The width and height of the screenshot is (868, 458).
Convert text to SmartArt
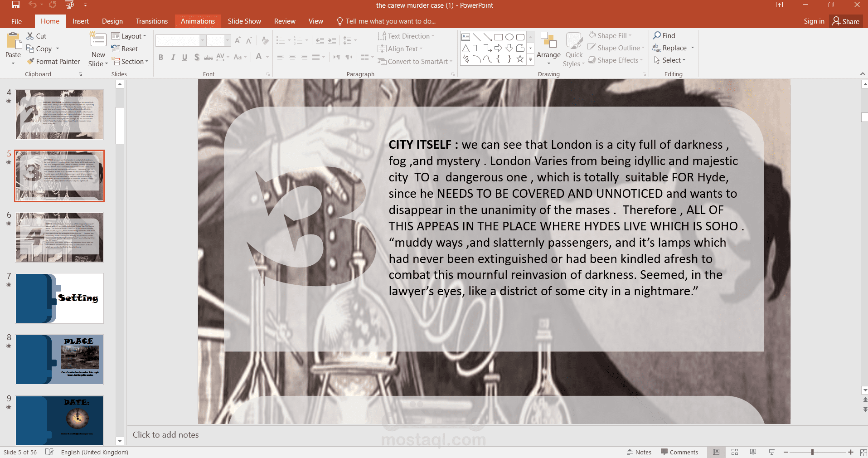[415, 61]
